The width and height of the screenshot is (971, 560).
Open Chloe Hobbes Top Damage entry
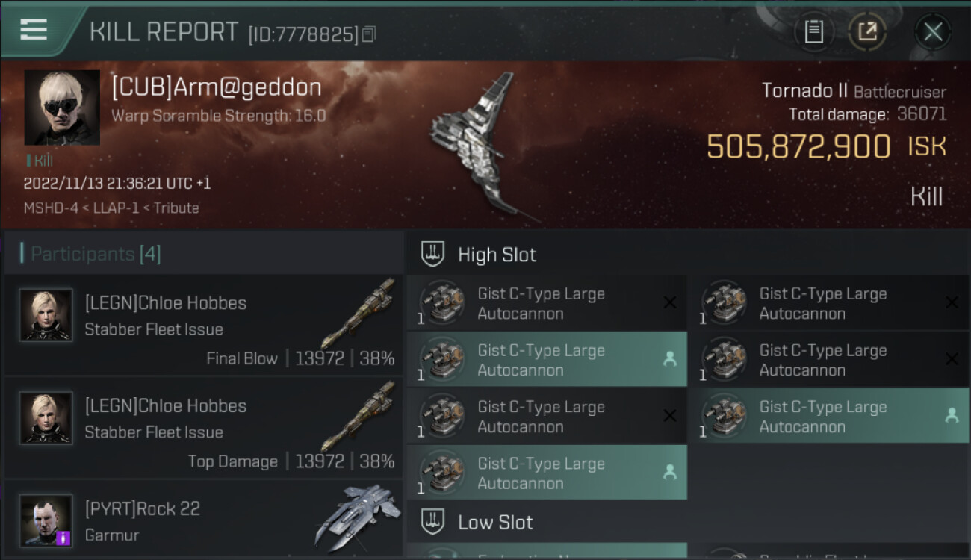tap(203, 428)
